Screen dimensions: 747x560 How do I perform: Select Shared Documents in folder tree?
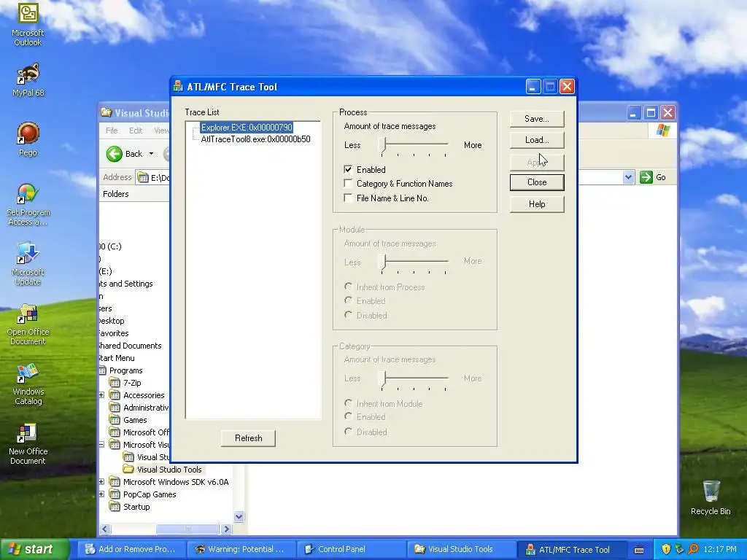coord(130,346)
